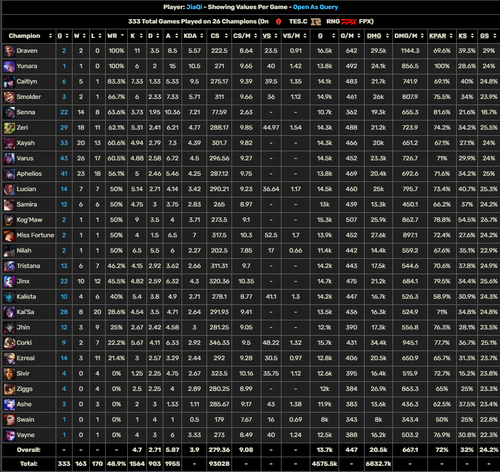Screen dimensions: 500x472
Task: Click the Ziggs champion portrait
Action: point(9,389)
